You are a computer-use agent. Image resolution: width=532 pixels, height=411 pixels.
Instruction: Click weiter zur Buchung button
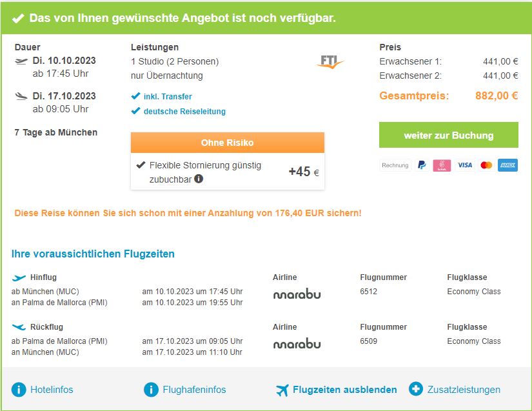point(448,135)
